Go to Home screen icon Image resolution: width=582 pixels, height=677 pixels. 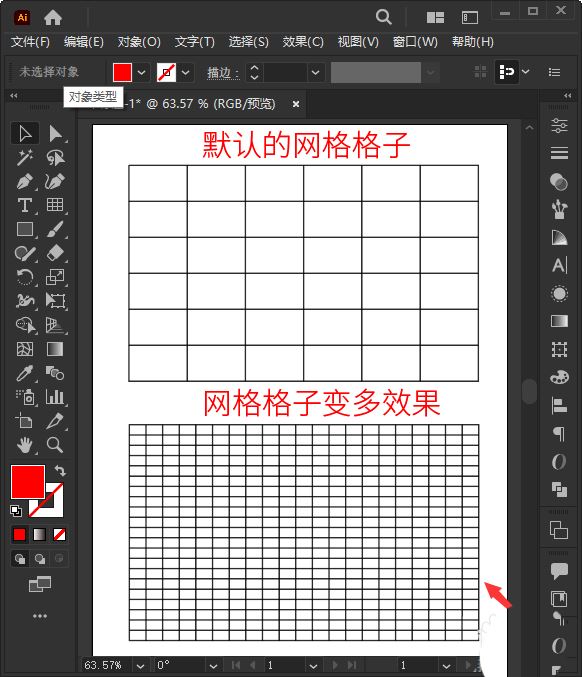[x=53, y=18]
